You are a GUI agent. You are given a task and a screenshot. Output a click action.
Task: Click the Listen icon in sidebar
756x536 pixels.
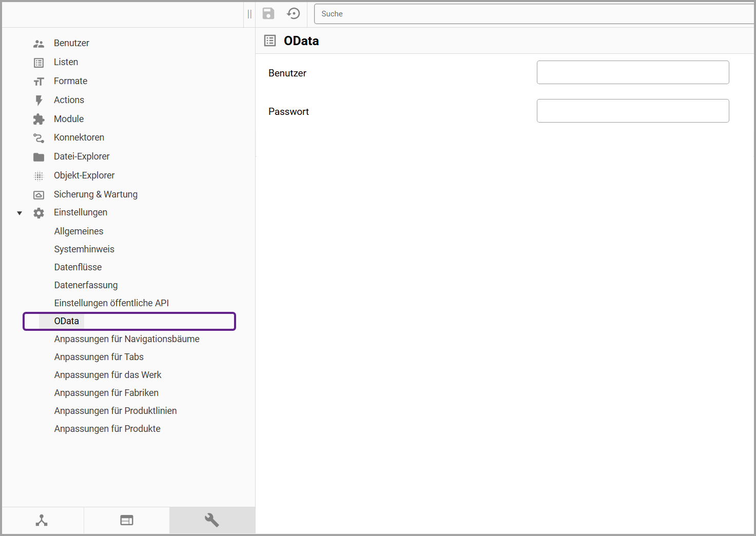click(39, 63)
